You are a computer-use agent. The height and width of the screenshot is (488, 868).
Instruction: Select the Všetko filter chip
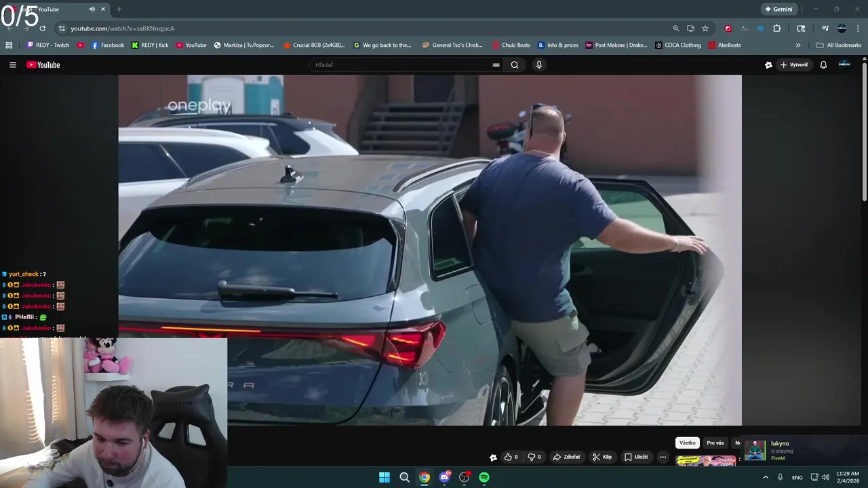688,443
